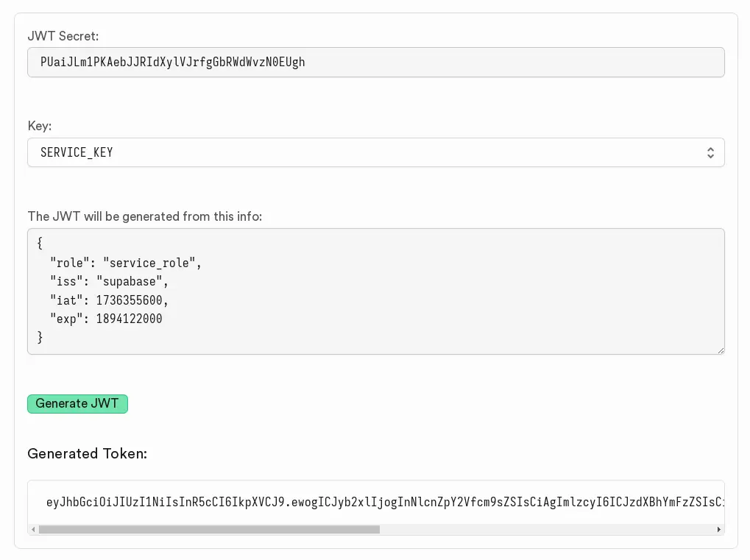The width and height of the screenshot is (750, 560).
Task: Click the Generated Token heading
Action: [87, 454]
